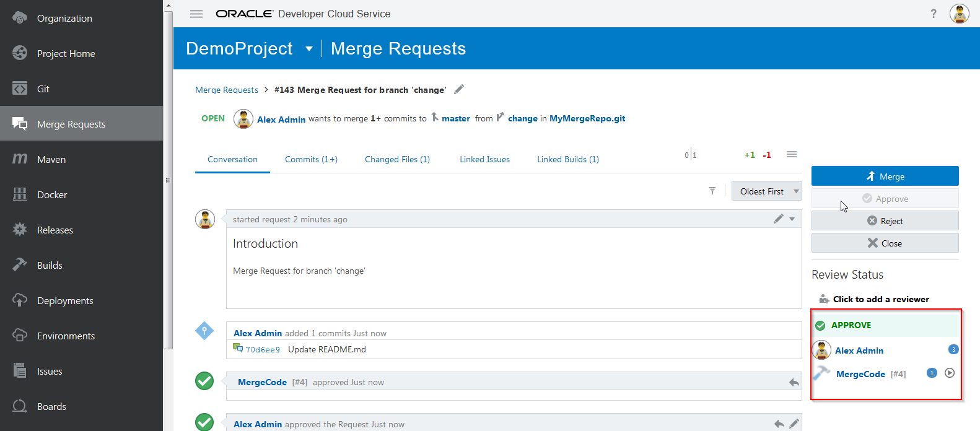This screenshot has width=980, height=431.
Task: Open the Git section in sidebar
Action: click(x=43, y=89)
